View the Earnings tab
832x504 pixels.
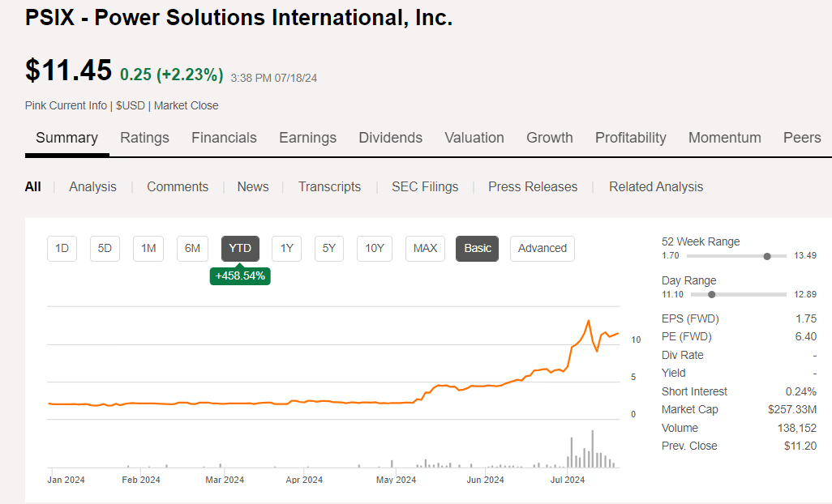pos(307,138)
